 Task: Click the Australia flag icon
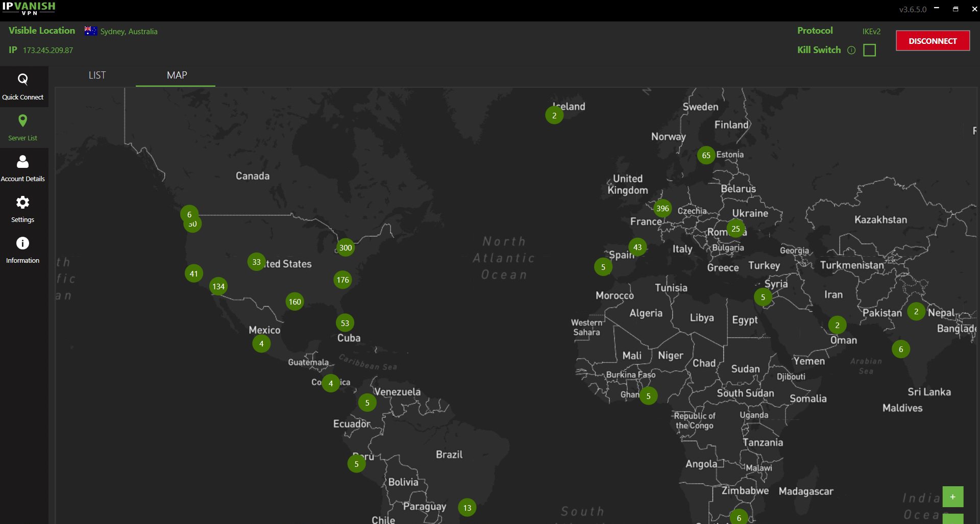pos(90,31)
